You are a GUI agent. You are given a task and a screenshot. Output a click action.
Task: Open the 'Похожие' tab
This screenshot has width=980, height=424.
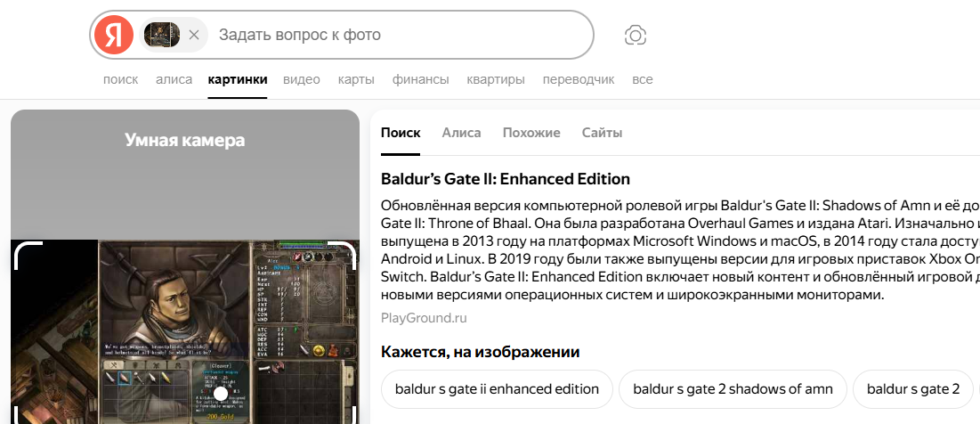531,133
